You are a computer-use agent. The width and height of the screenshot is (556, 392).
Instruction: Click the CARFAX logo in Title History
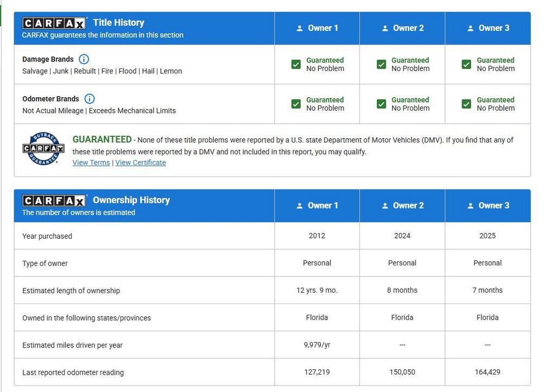tap(54, 23)
